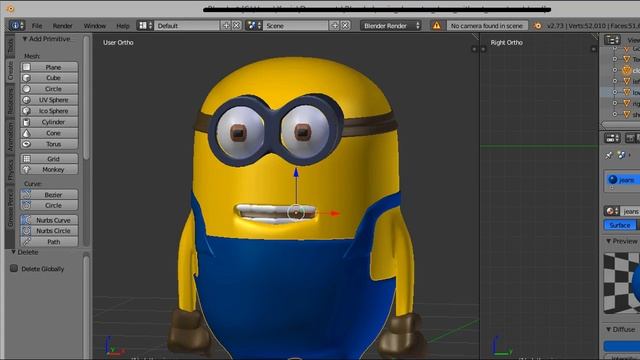Click the Blender logo beside version stats
Screen dimensions: 640x360
point(538,26)
